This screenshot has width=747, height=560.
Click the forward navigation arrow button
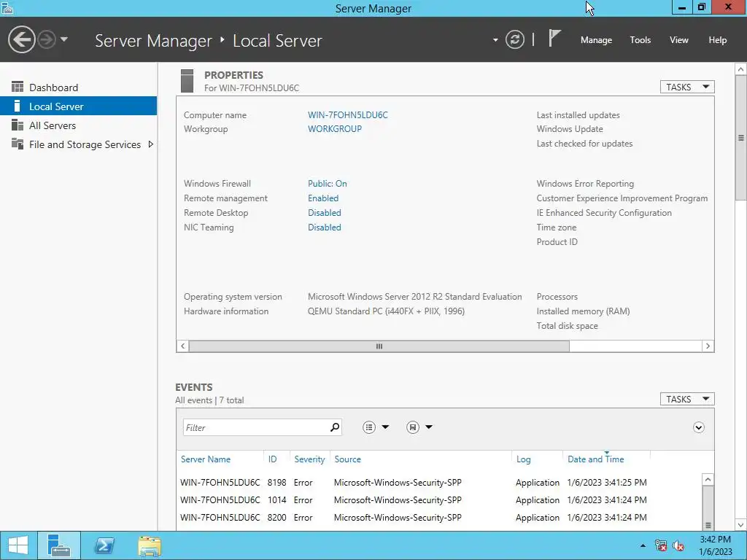pos(47,39)
